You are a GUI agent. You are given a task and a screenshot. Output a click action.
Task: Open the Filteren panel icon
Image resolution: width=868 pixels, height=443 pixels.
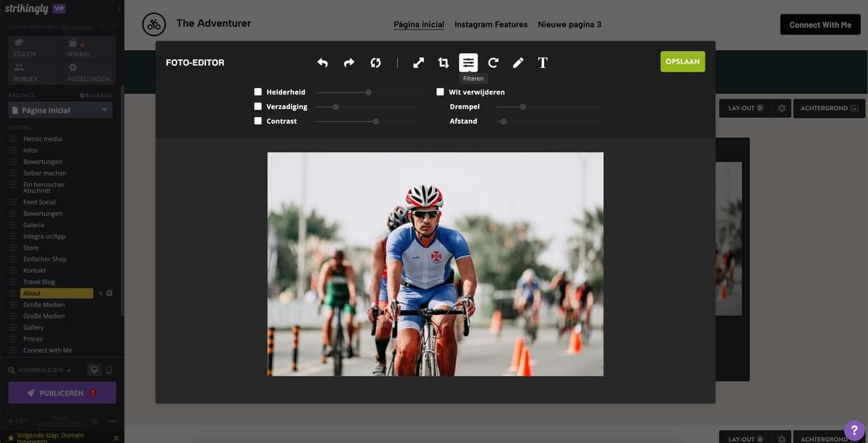469,62
